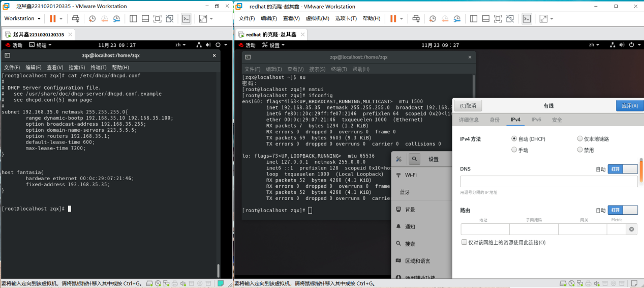Screen dimensions: 644x288
Task: Select the 禁用 IPv4 method
Action: (586, 150)
